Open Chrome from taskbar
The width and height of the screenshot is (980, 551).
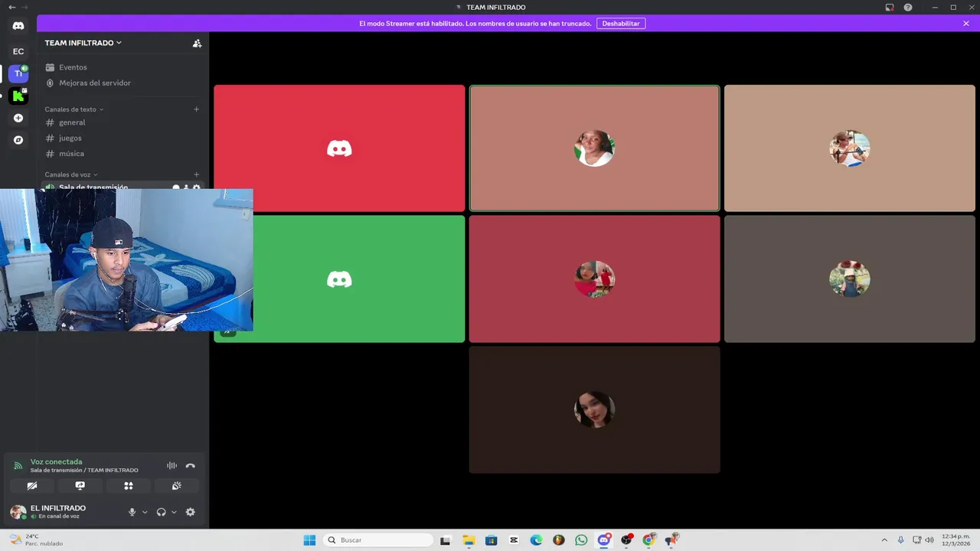pyautogui.click(x=649, y=540)
